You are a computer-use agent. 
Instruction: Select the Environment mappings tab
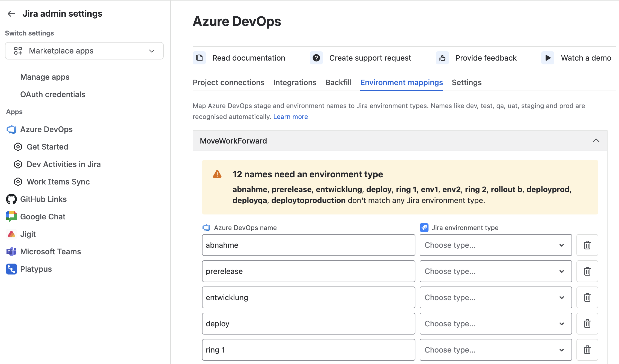click(x=401, y=82)
